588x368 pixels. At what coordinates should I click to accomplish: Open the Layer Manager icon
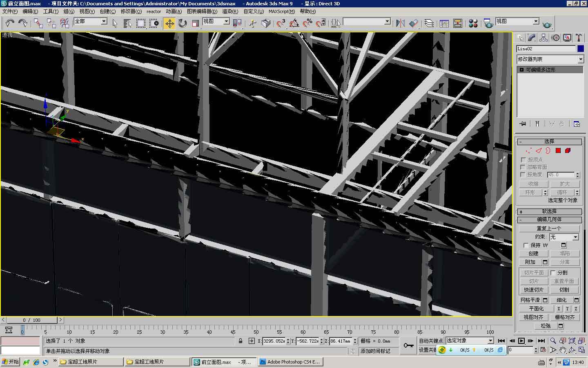click(429, 23)
